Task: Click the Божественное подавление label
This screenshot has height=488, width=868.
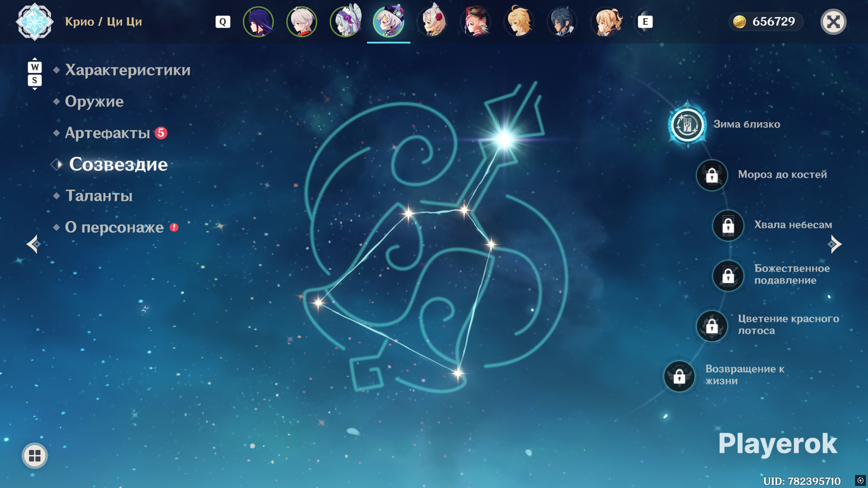Action: tap(792, 274)
